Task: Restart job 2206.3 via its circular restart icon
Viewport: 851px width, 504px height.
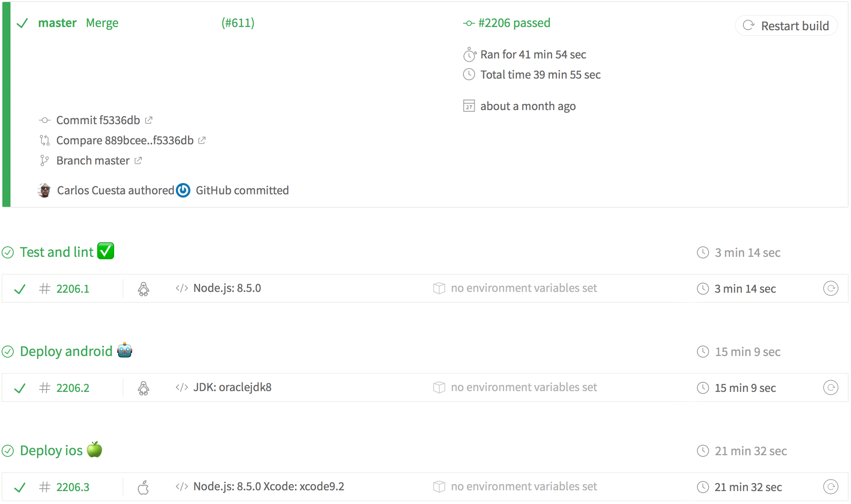Action: coord(830,487)
